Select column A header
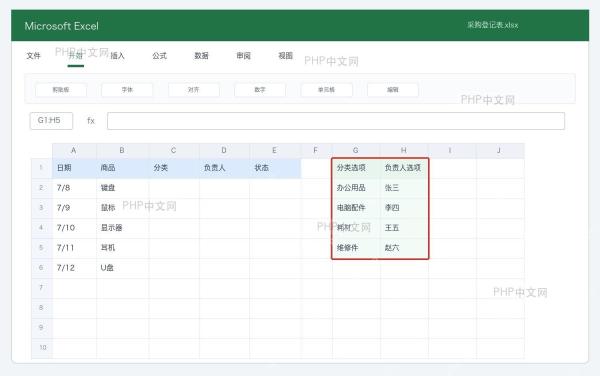Viewport: 600px width, 376px height. [x=74, y=151]
